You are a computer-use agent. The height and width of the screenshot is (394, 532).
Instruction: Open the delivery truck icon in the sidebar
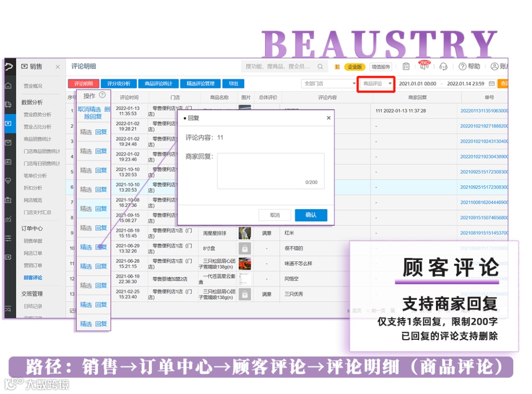(8, 104)
